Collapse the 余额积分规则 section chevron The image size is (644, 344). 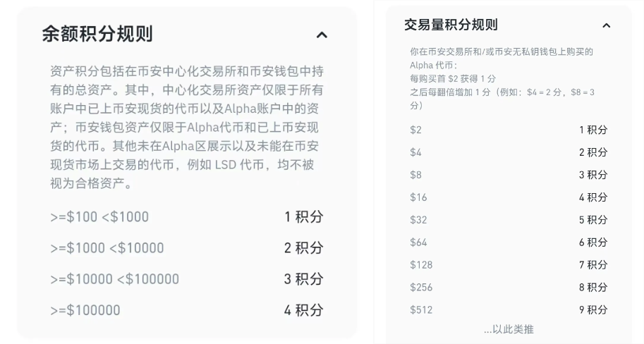(x=322, y=35)
